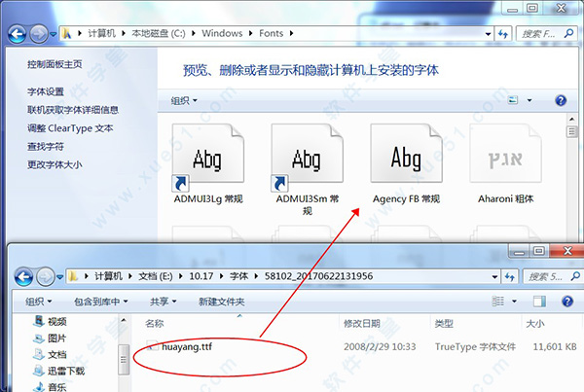Image resolution: width=584 pixels, height=392 pixels.
Task: Sort files by 修改日期 column header
Action: coord(364,323)
